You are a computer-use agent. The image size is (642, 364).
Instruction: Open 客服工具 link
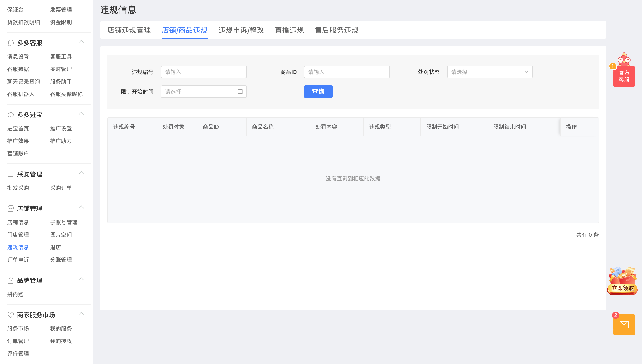click(x=61, y=57)
